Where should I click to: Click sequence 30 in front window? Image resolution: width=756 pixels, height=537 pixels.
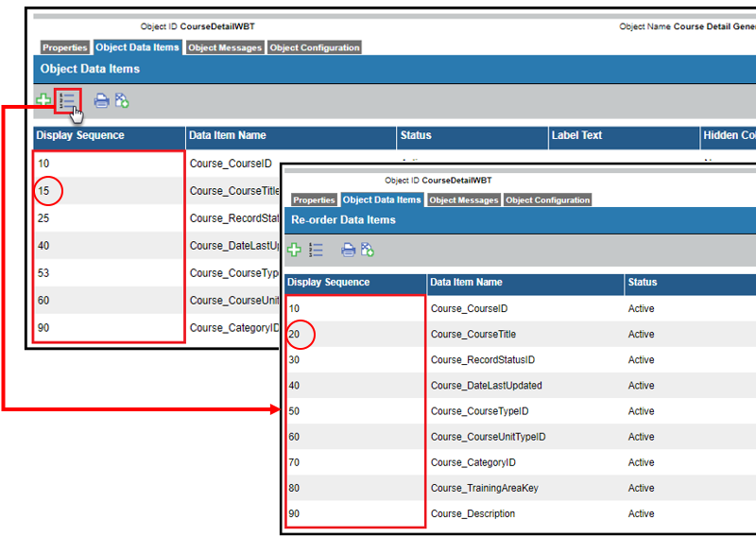[294, 360]
